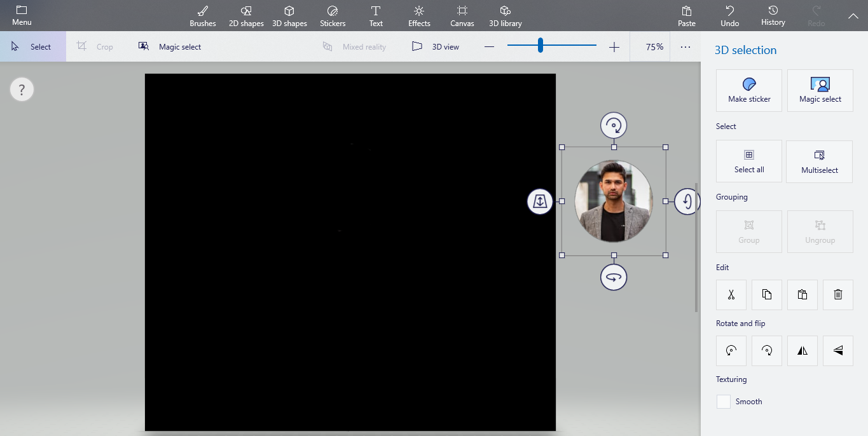Select the Text tool
The width and height of the screenshot is (868, 436).
tap(376, 16)
